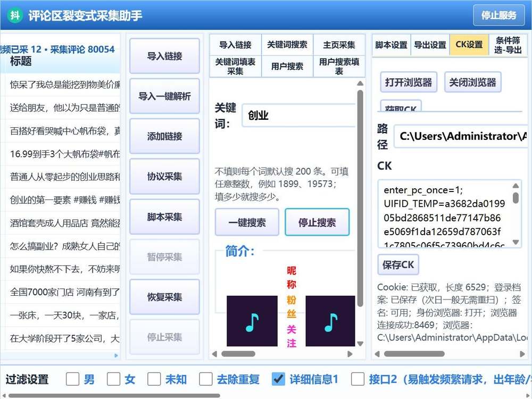Click 打开浏览器 button
The height and width of the screenshot is (399, 532).
(x=409, y=82)
